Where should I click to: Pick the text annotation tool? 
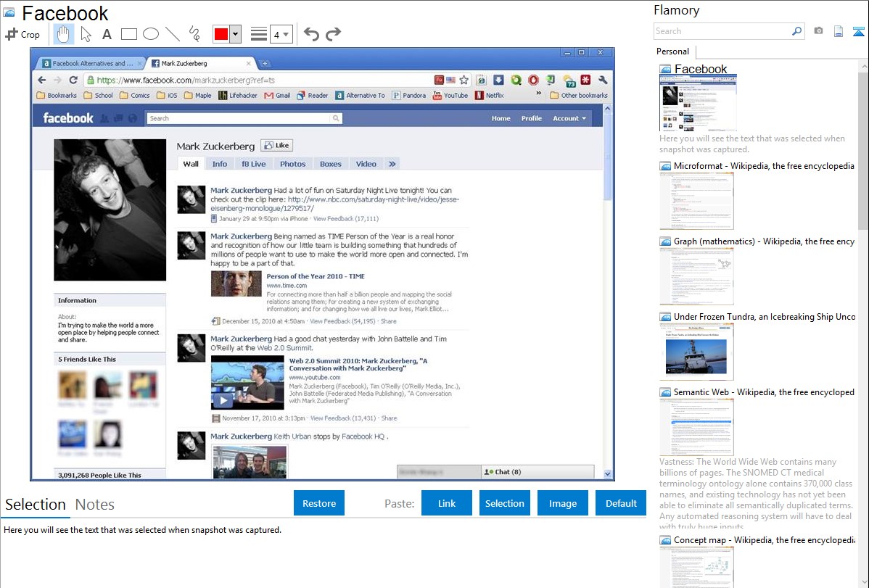click(x=107, y=34)
